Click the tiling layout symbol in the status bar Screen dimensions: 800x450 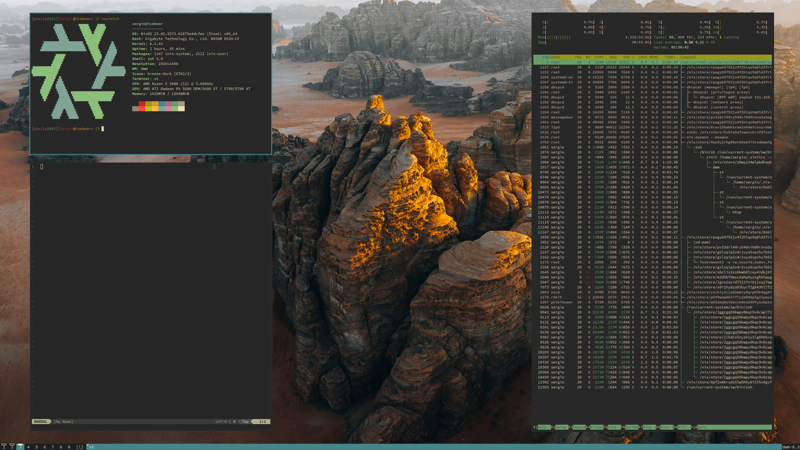80,446
